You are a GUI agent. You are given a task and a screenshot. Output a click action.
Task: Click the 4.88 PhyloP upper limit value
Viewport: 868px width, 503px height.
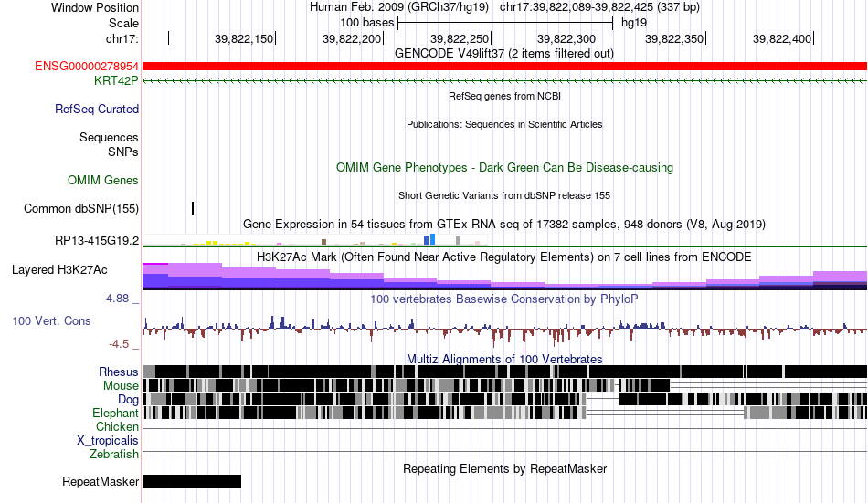[x=117, y=299]
